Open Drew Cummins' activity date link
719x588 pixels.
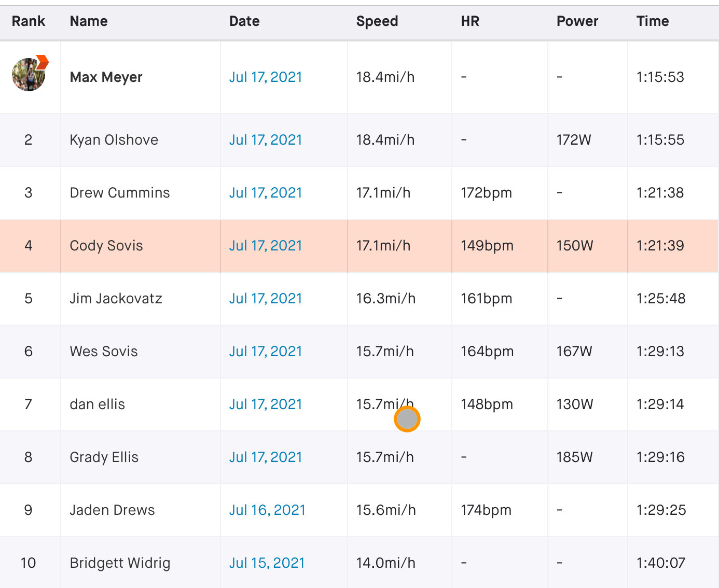[265, 193]
